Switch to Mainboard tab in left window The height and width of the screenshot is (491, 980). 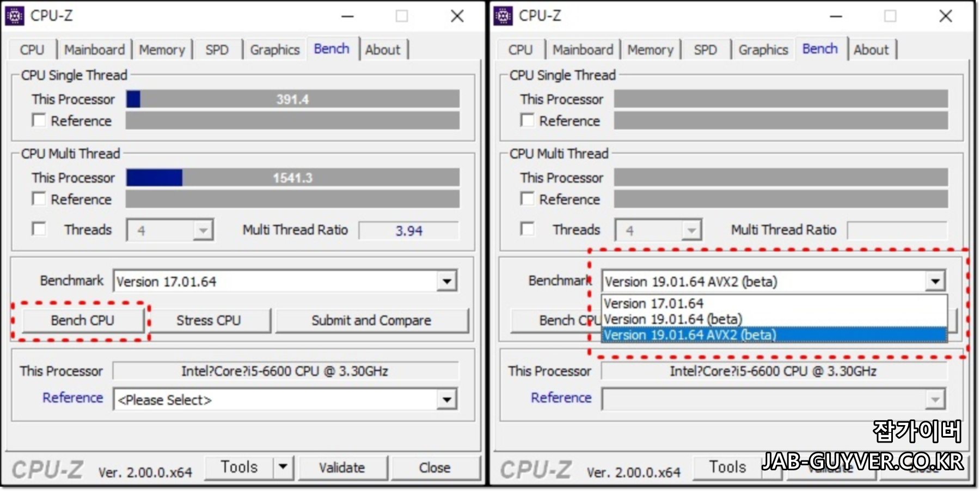click(95, 50)
